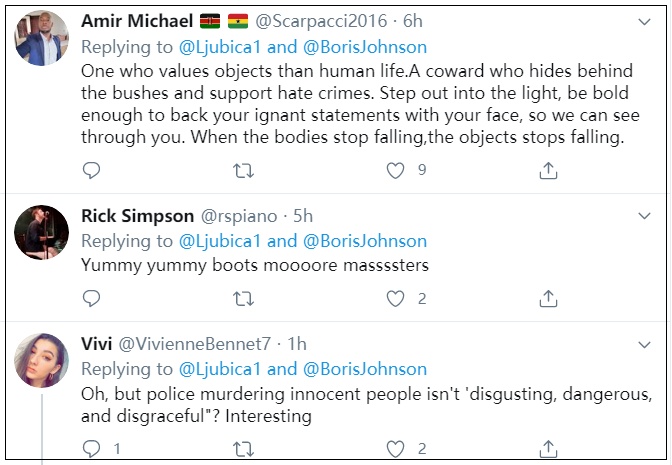Reply to Rick Simpson's tweet
The image size is (672, 465).
pyautogui.click(x=91, y=298)
